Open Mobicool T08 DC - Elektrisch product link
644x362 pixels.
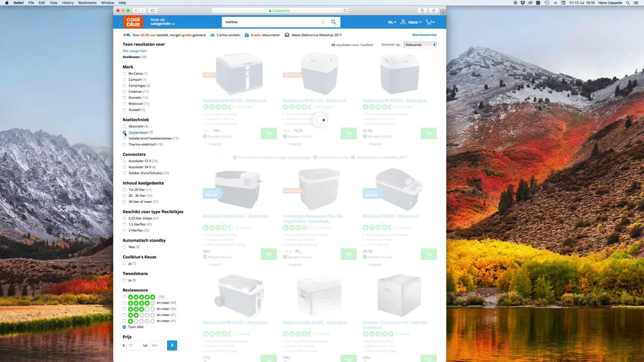point(390,216)
